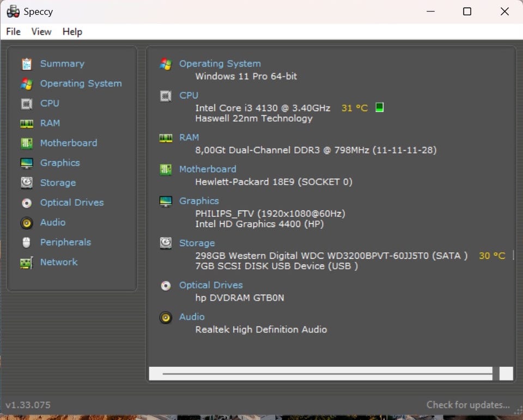Click the hp DVDRAM GTB0N text
Image resolution: width=523 pixels, height=420 pixels.
tap(240, 298)
